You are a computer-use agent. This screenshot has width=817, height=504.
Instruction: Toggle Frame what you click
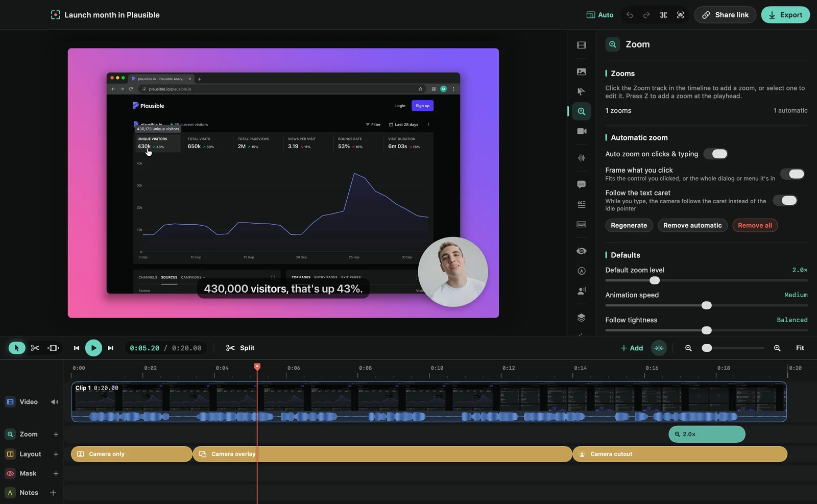click(x=792, y=174)
